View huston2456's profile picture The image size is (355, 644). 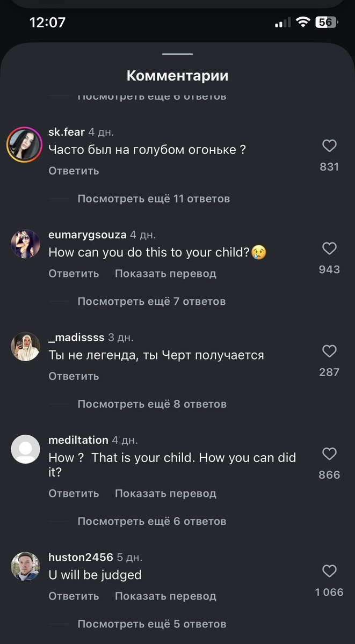click(25, 566)
